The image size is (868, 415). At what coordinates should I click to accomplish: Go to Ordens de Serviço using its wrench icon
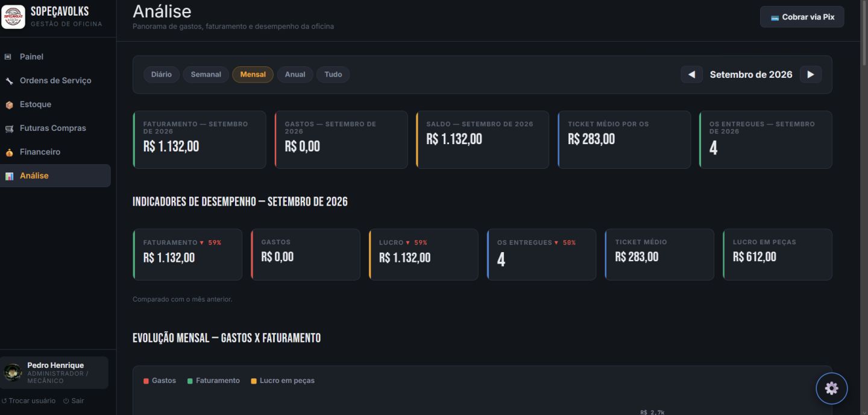point(8,81)
